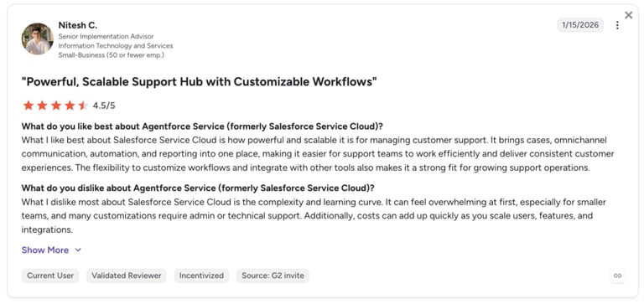Click the half-filled fifth rating star
The image size is (644, 304).
point(83,106)
